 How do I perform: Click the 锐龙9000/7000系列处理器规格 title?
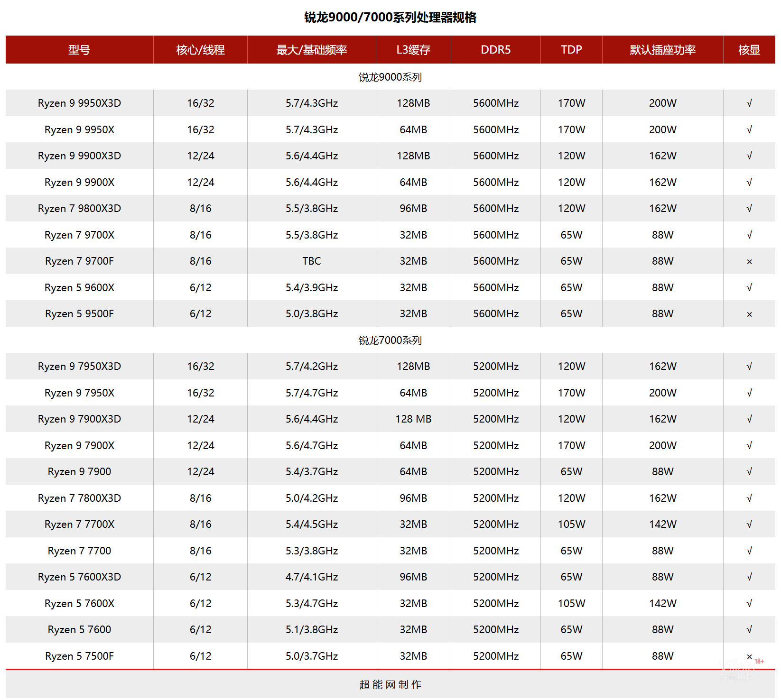pos(390,18)
